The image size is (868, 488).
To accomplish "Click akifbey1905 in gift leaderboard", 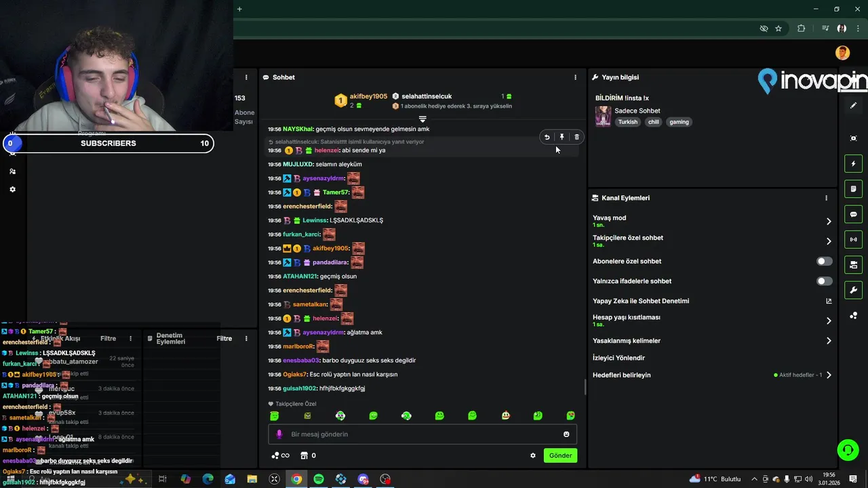I will [x=368, y=96].
